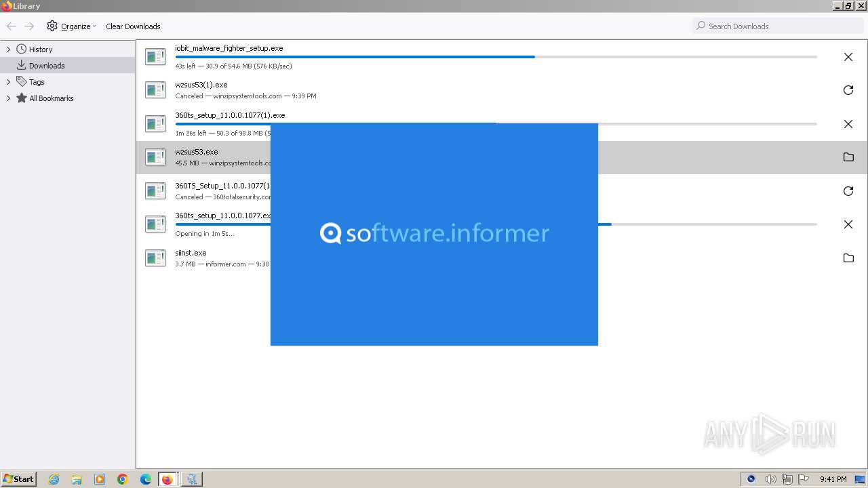Viewport: 868px width, 488px height.
Task: Expand the History tree node
Action: coord(8,49)
